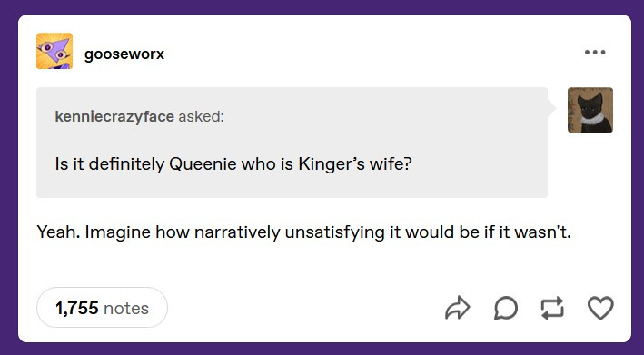Open the 1,755 notes button
The image size is (644, 355).
tap(102, 308)
